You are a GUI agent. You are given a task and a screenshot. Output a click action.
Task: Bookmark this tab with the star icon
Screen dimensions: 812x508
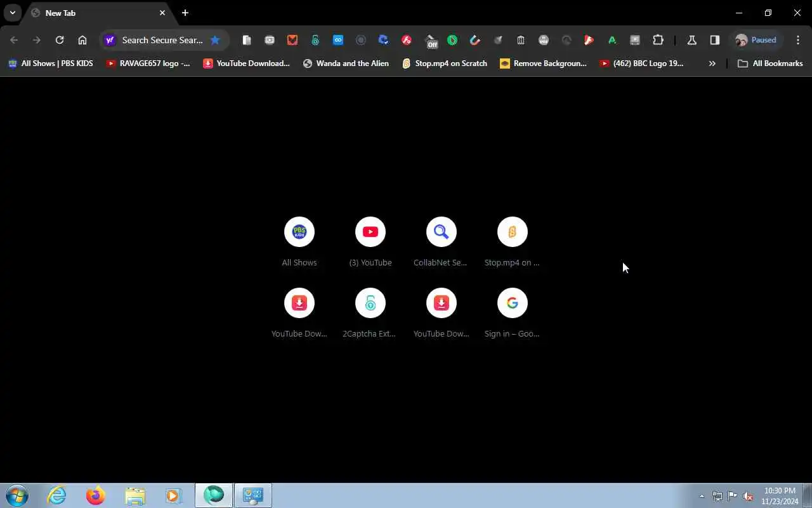215,40
